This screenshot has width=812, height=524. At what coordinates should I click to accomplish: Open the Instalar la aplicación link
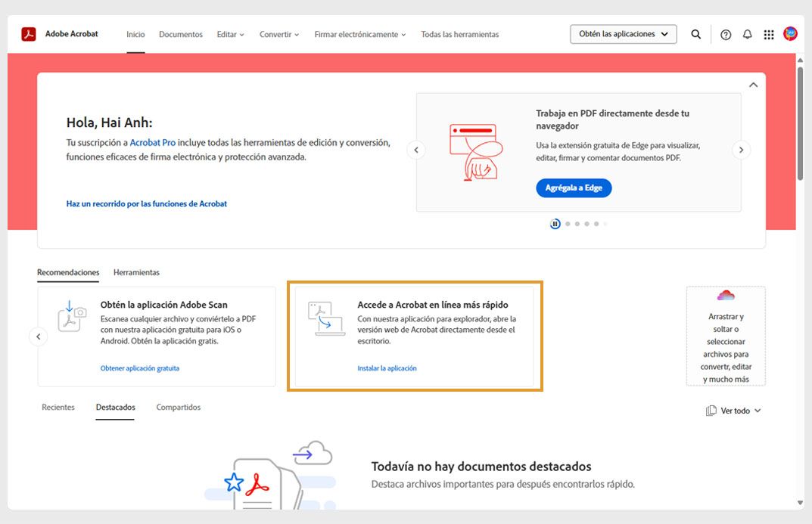387,367
